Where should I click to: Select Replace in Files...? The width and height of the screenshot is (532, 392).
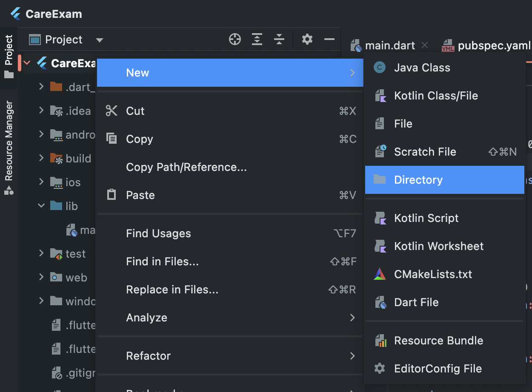coord(230,290)
